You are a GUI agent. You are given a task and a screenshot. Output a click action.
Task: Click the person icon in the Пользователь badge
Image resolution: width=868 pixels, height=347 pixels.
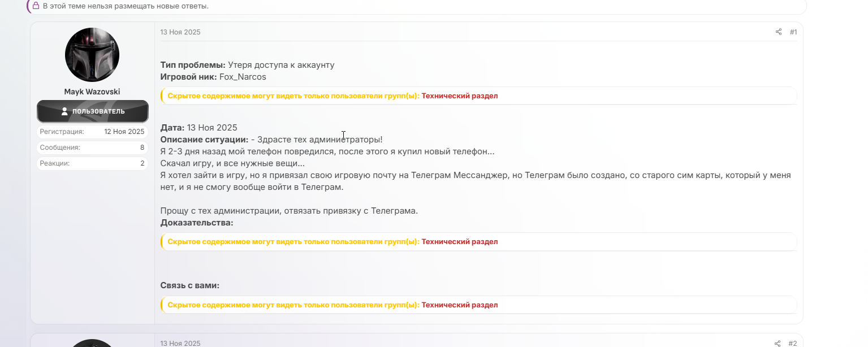[x=64, y=111]
